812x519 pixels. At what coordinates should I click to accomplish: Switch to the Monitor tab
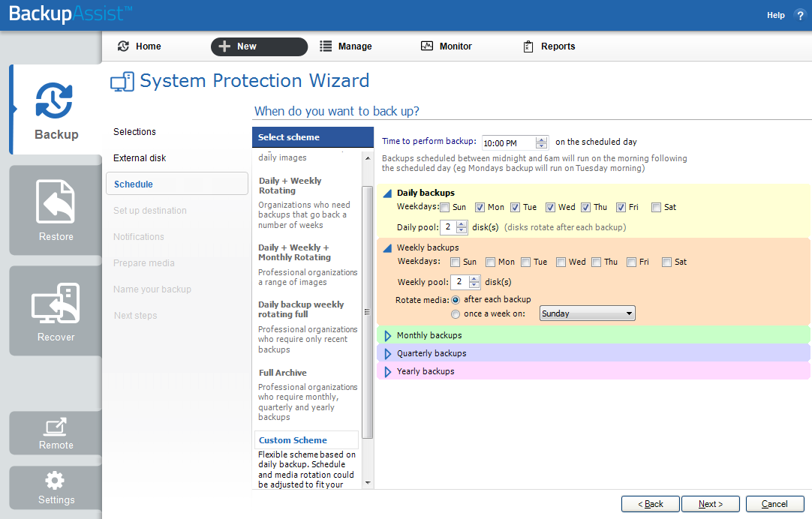pos(447,46)
